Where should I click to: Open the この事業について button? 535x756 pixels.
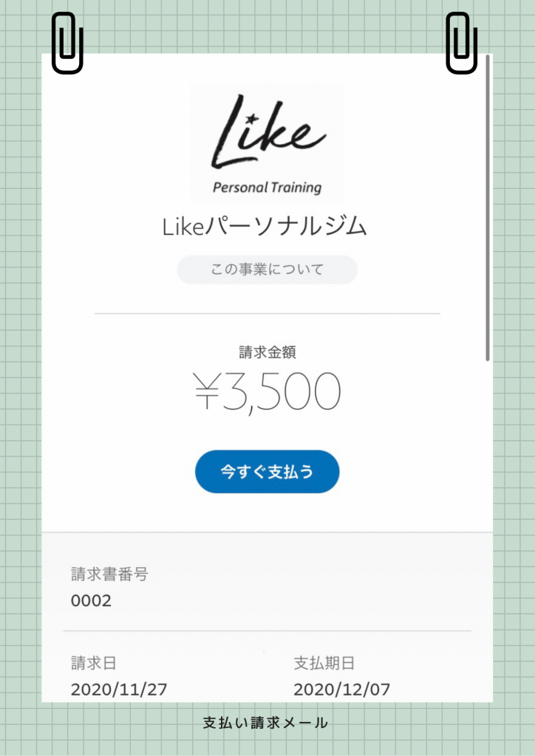click(267, 269)
